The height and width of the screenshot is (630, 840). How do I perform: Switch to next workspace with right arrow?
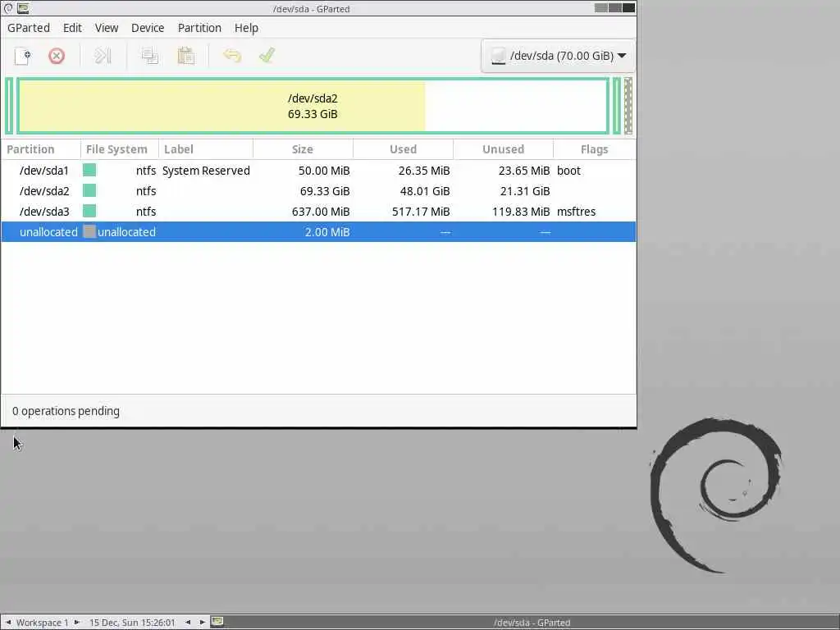pyautogui.click(x=77, y=623)
